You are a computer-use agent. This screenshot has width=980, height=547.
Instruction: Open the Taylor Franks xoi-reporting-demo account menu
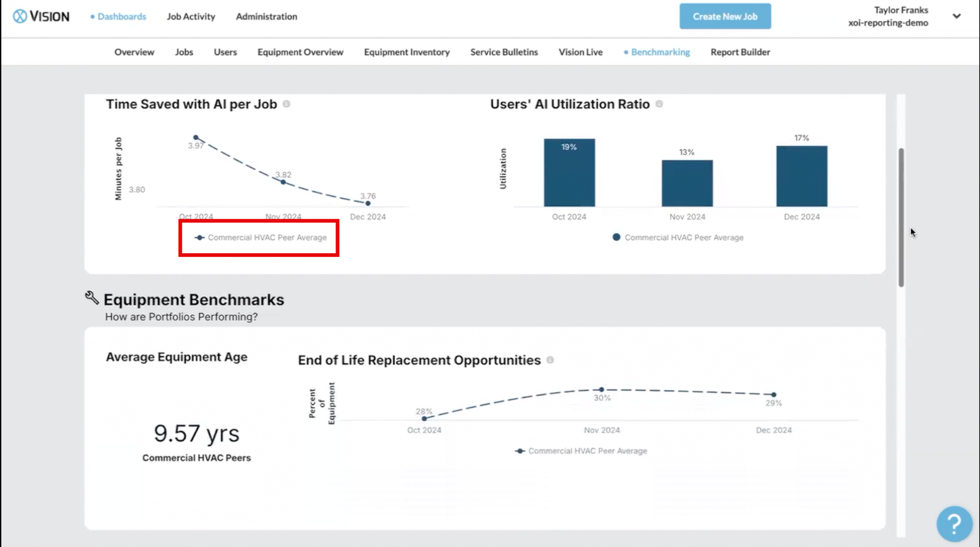[x=888, y=16]
